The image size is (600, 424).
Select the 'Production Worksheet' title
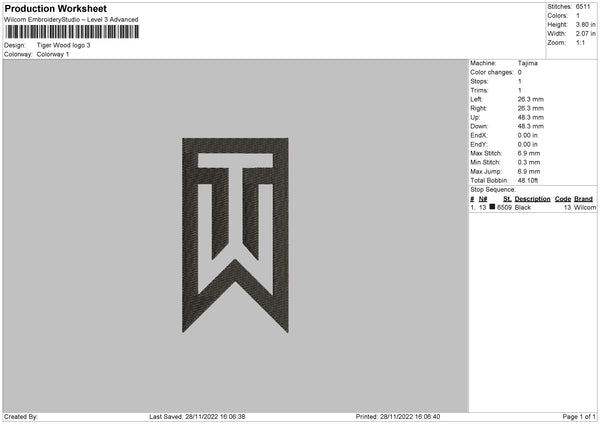click(55, 8)
